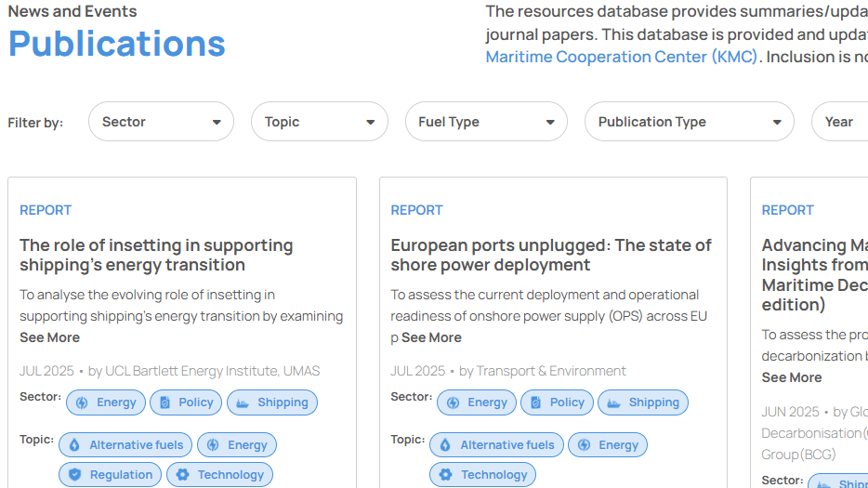The height and width of the screenshot is (488, 868).
Task: Click See More on European ports unplugged report
Action: 431,337
